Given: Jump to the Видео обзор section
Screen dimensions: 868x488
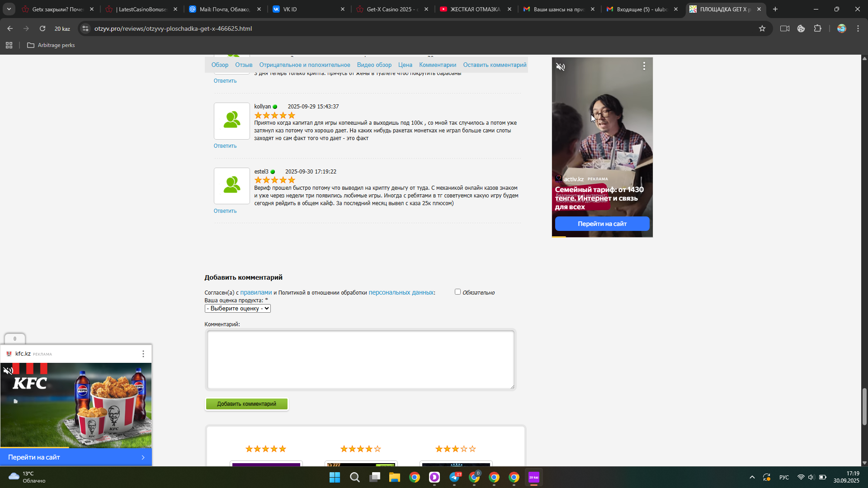Looking at the screenshot, I should [374, 65].
